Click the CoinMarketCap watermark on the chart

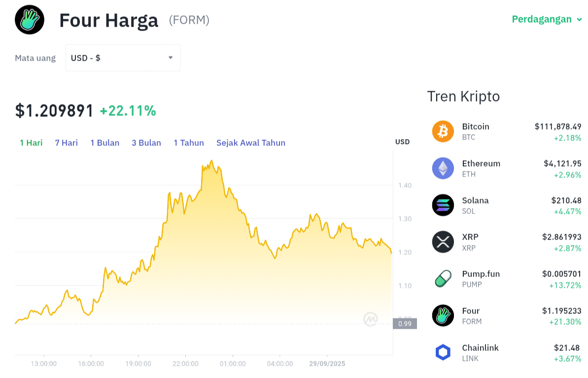pyautogui.click(x=371, y=319)
